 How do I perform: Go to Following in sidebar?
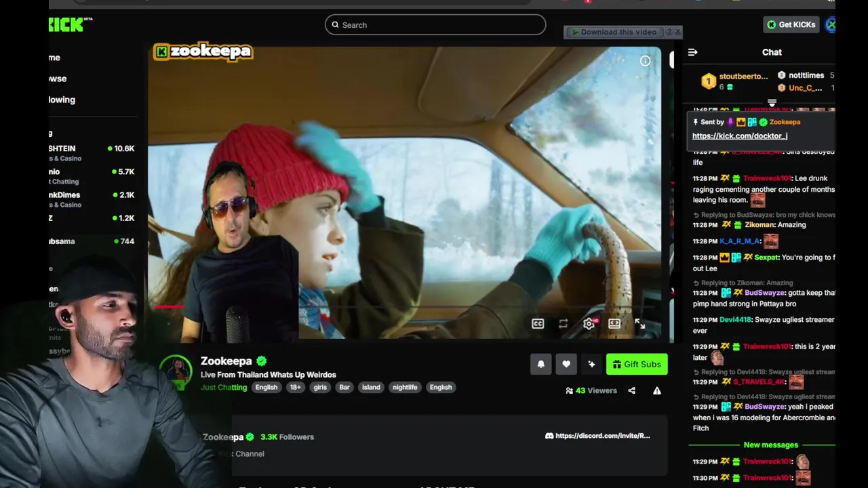62,100
